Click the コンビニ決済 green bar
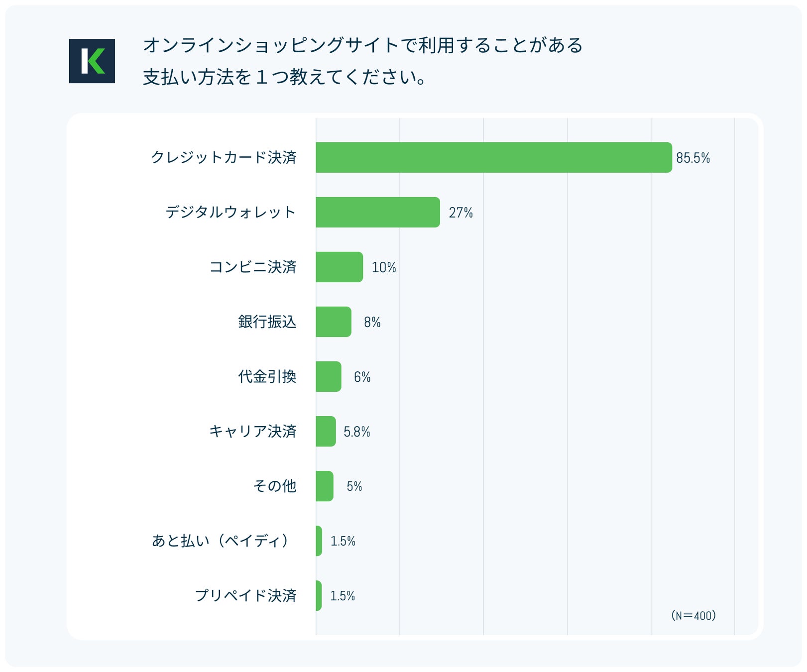Screen dimensions: 807x672 [339, 267]
